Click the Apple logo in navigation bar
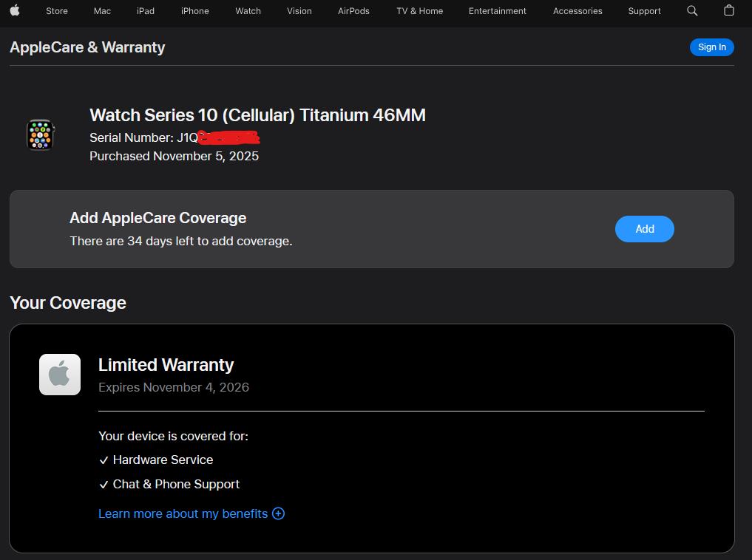 point(15,10)
